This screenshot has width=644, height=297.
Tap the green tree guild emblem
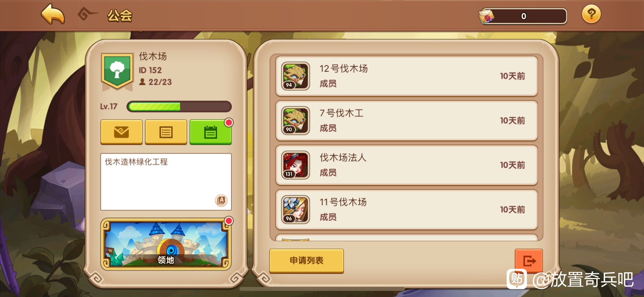pyautogui.click(x=117, y=71)
